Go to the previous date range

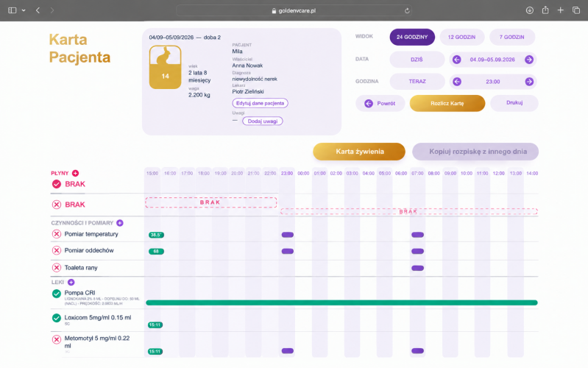coord(456,60)
